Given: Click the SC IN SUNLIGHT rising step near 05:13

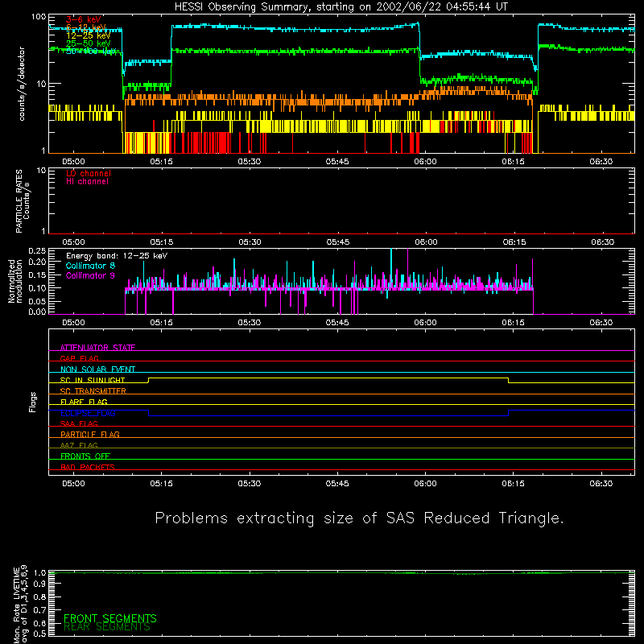Looking at the screenshot, I should (148, 380).
